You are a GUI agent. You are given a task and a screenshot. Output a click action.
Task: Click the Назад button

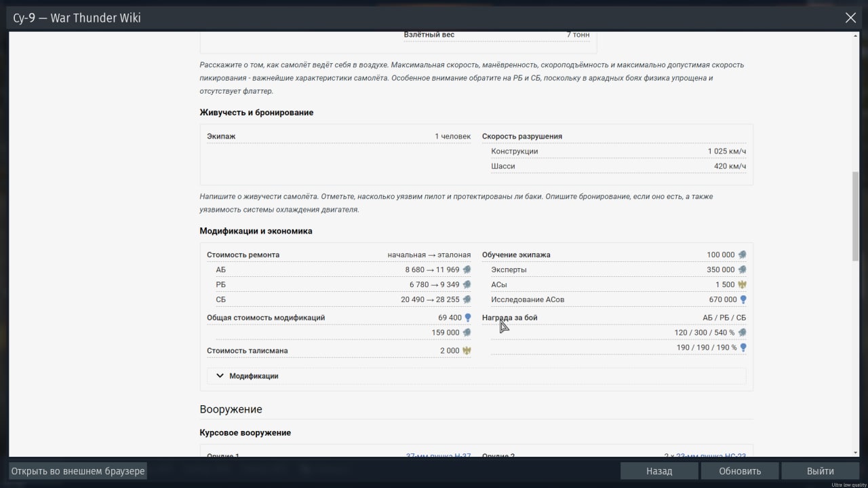[659, 471]
